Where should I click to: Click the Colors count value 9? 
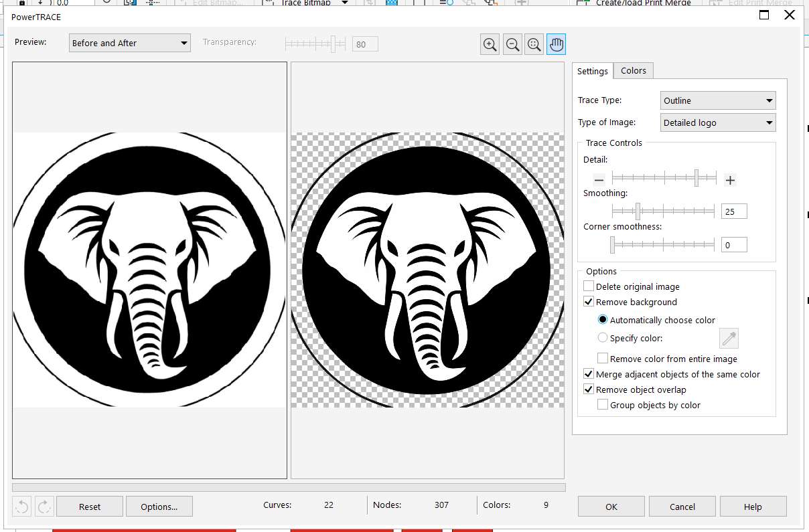546,505
